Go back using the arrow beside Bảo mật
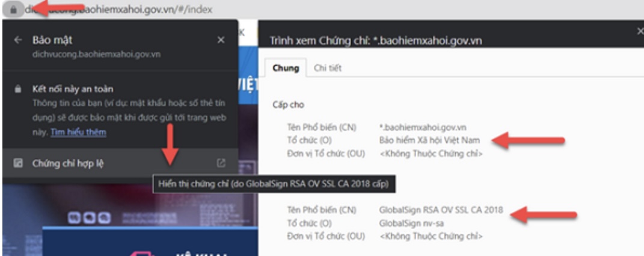Screen dimensions: 644x256 click(x=17, y=40)
